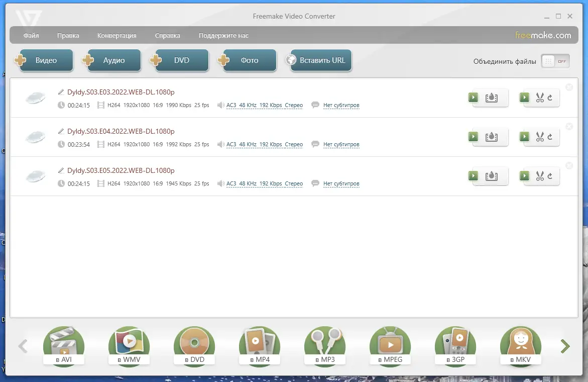This screenshot has width=588, height=382.
Task: Add a DVD source
Action: 180,60
